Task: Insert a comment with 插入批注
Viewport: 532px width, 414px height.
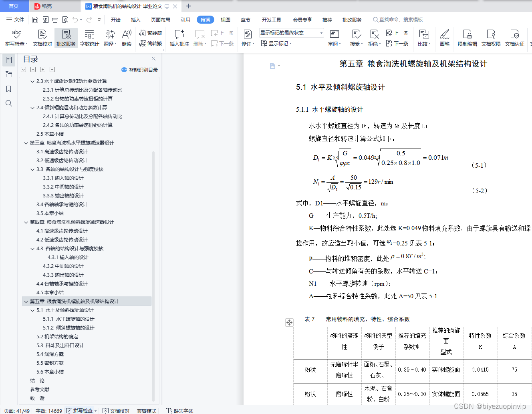Action: tap(179, 38)
